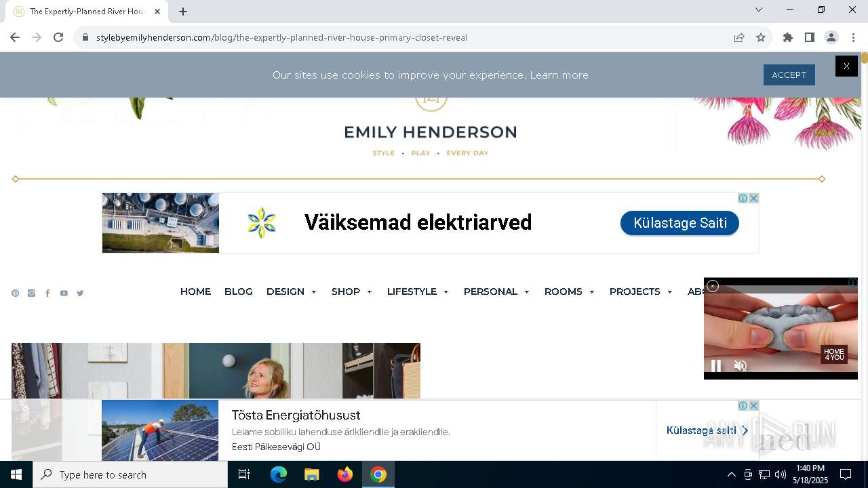The width and height of the screenshot is (868, 488).
Task: Pause the floating video
Action: [716, 366]
